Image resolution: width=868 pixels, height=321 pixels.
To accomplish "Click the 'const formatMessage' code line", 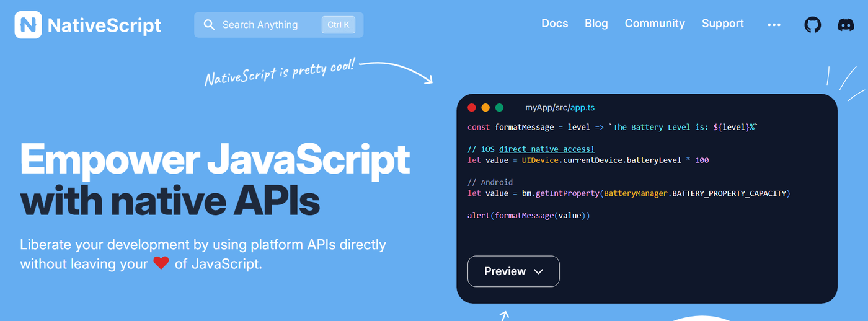I will tap(613, 127).
